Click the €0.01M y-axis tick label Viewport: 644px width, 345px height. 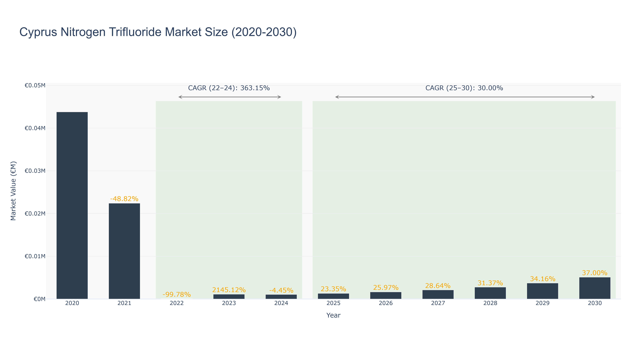(x=35, y=256)
